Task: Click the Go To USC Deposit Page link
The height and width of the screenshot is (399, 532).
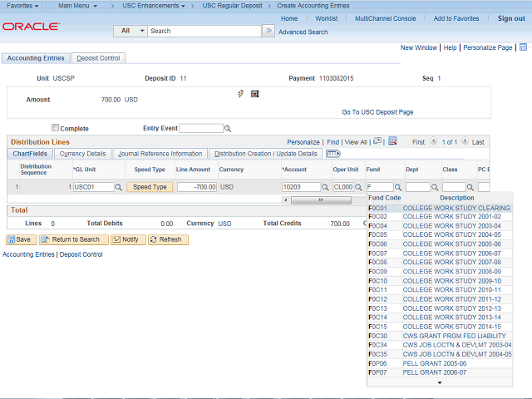Action: (377, 112)
